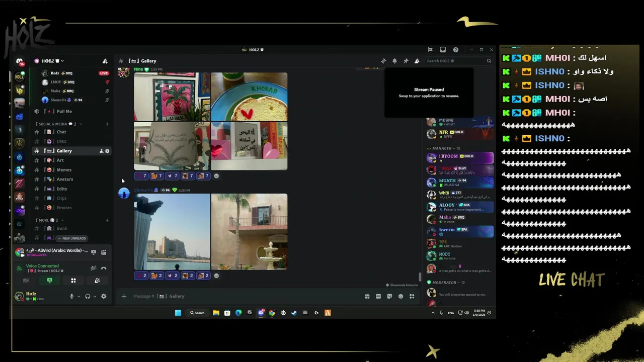
Task: Open NFR member profile
Action: pos(460,134)
